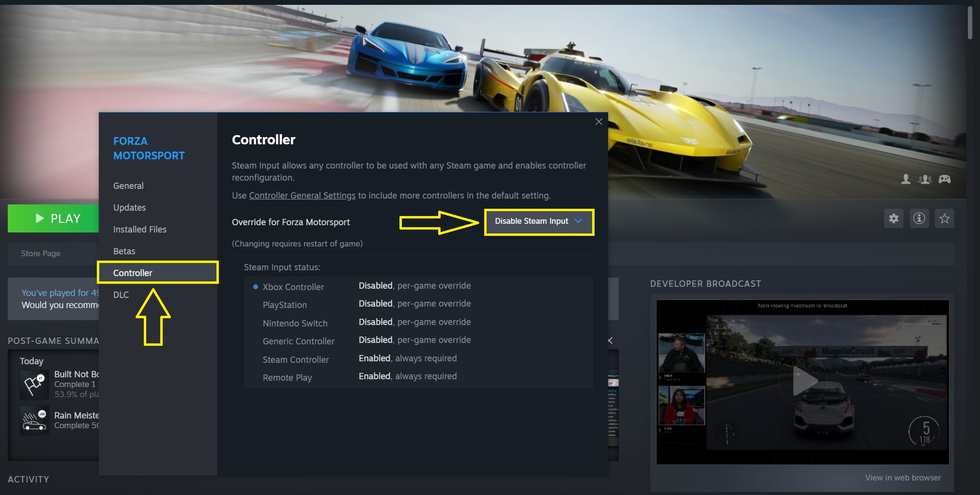The image size is (980, 495).
Task: Click the developer broadcast thumbnail frame
Action: pyautogui.click(x=802, y=382)
